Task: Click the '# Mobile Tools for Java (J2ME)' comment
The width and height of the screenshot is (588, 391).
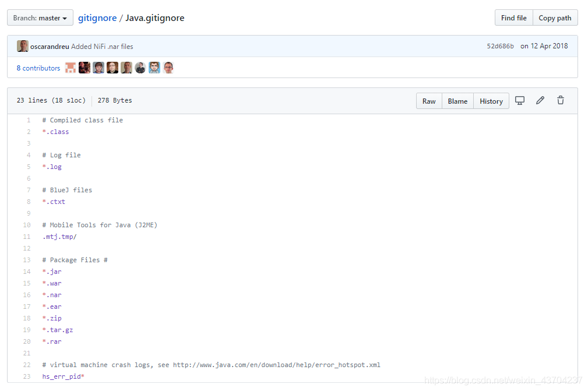Action: 100,225
